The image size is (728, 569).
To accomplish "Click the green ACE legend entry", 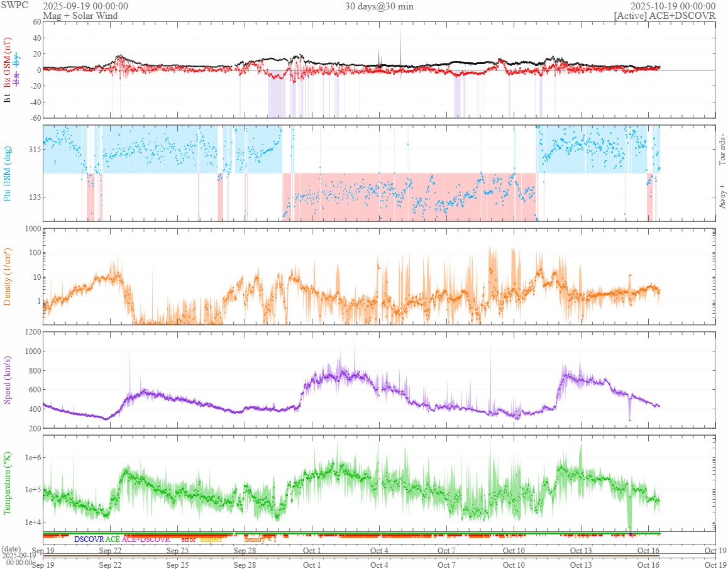I will 113,539.
